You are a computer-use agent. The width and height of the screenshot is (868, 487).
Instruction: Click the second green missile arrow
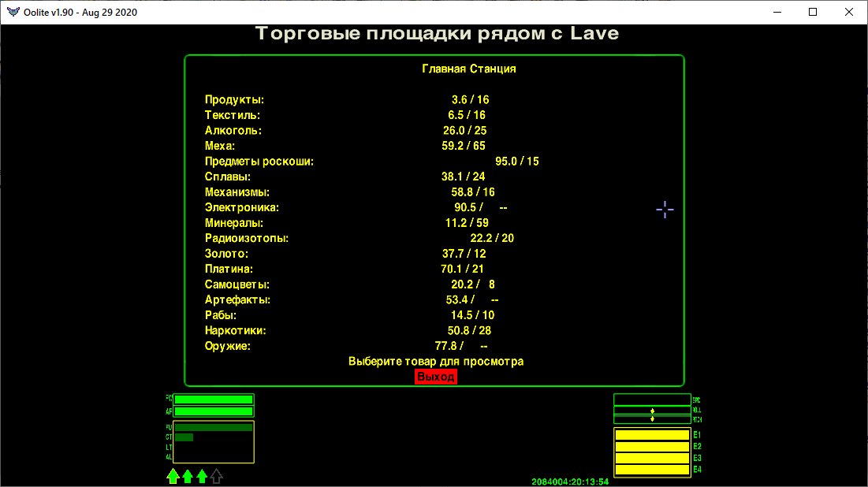tap(188, 476)
